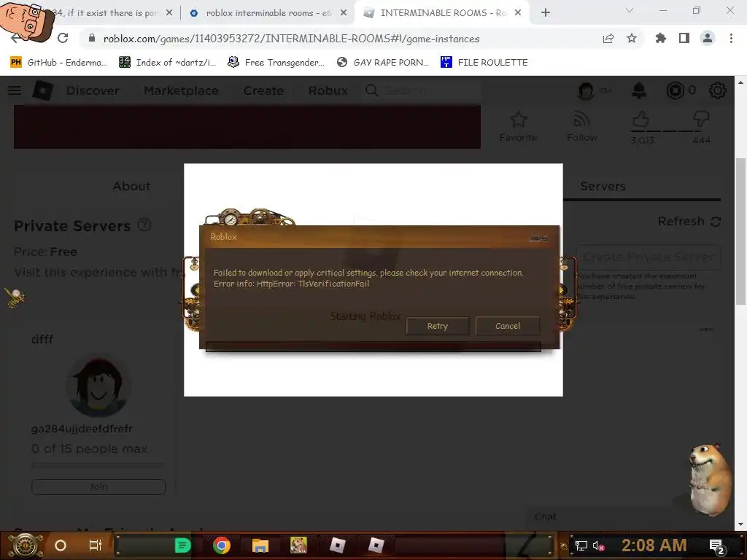Image resolution: width=747 pixels, height=560 pixels.
Task: Open the share page icon in address bar
Action: coord(608,39)
